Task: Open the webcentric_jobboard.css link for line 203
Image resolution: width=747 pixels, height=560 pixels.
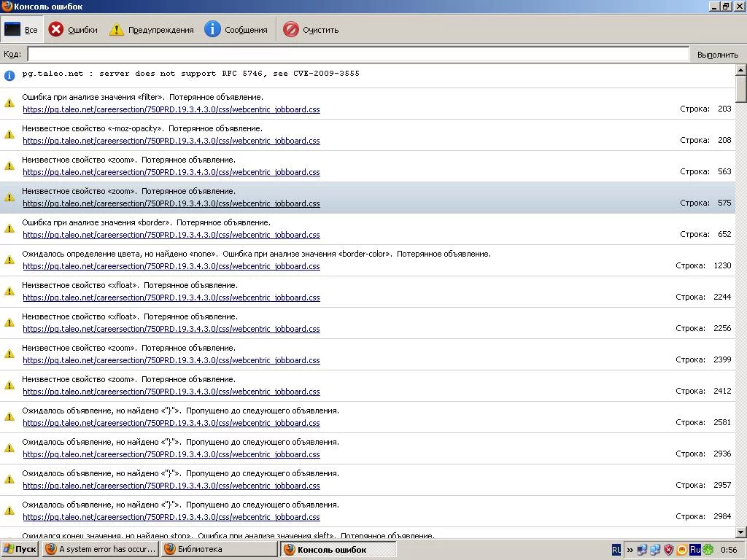Action: point(171,109)
